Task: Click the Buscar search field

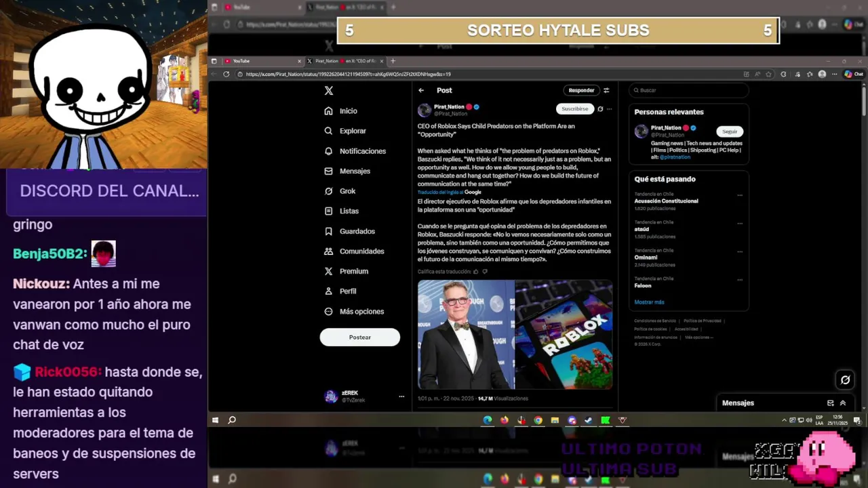Action: tap(689, 90)
